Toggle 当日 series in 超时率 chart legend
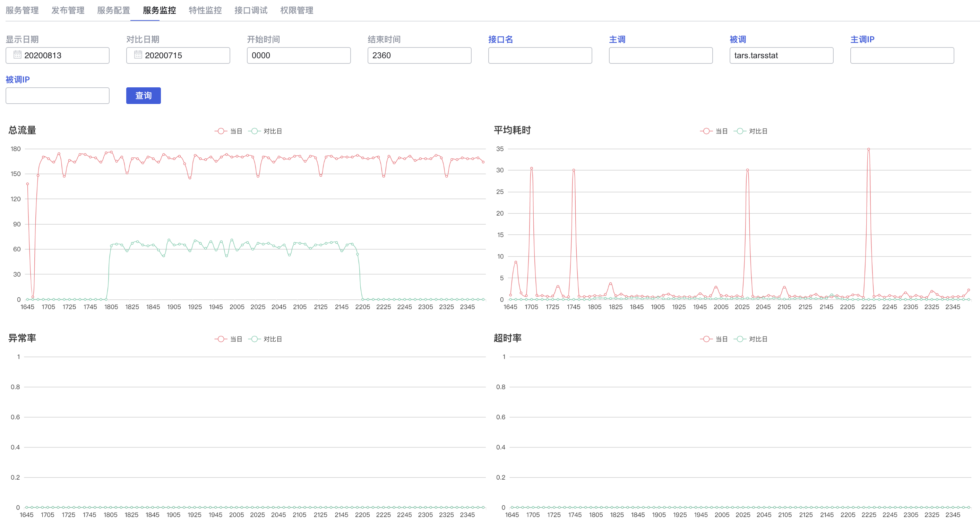Screen dimensions: 980x524 coord(714,339)
